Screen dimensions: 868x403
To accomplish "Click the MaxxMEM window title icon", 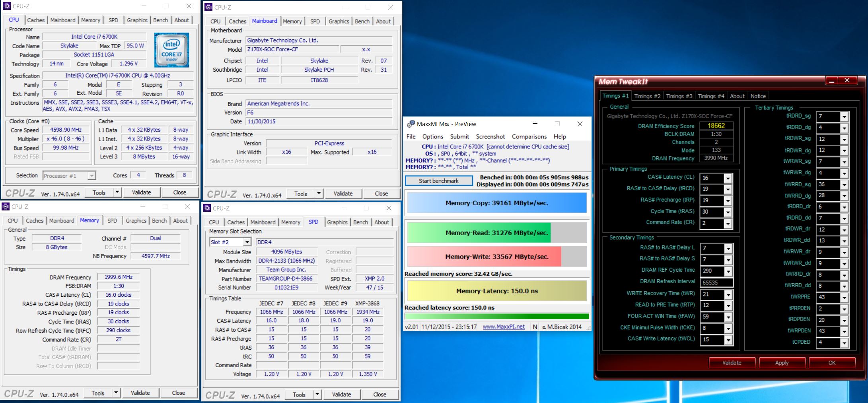I will tap(411, 124).
